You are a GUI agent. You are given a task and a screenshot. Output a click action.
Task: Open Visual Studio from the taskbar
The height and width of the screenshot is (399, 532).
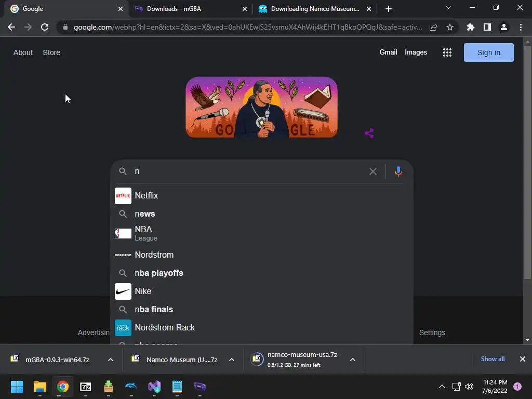point(154,387)
